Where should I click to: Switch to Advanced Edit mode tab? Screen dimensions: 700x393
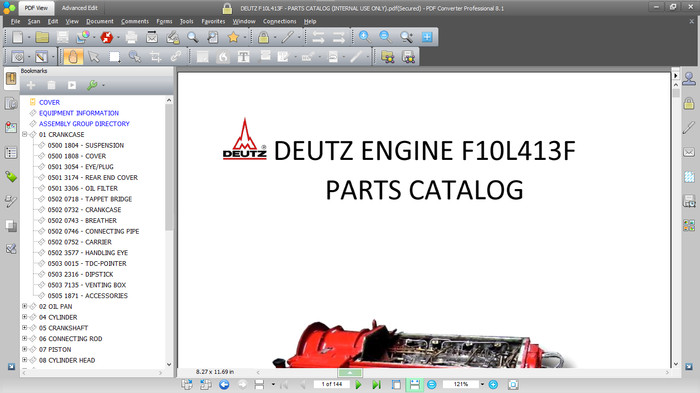(79, 8)
